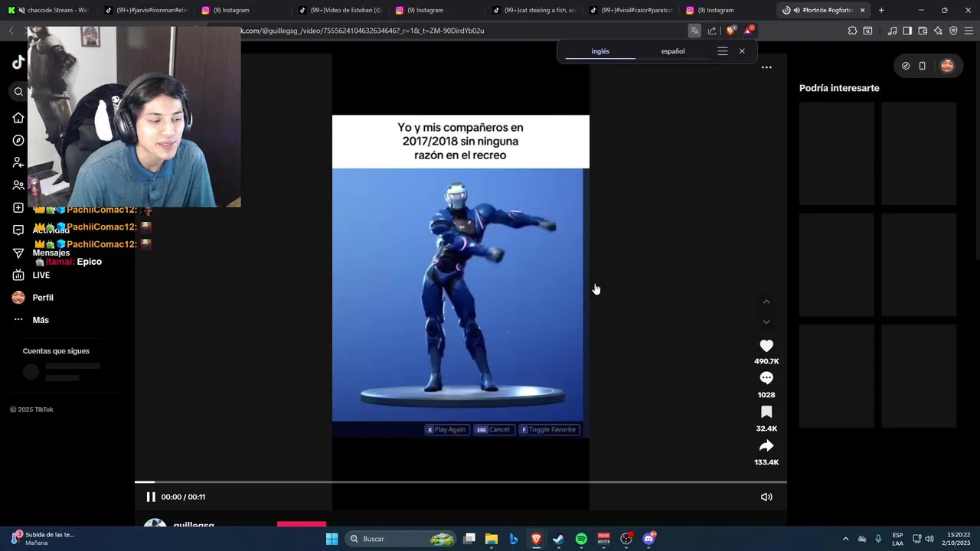Open the video more options ellipsis
The width and height of the screenshot is (980, 551).
(x=766, y=67)
